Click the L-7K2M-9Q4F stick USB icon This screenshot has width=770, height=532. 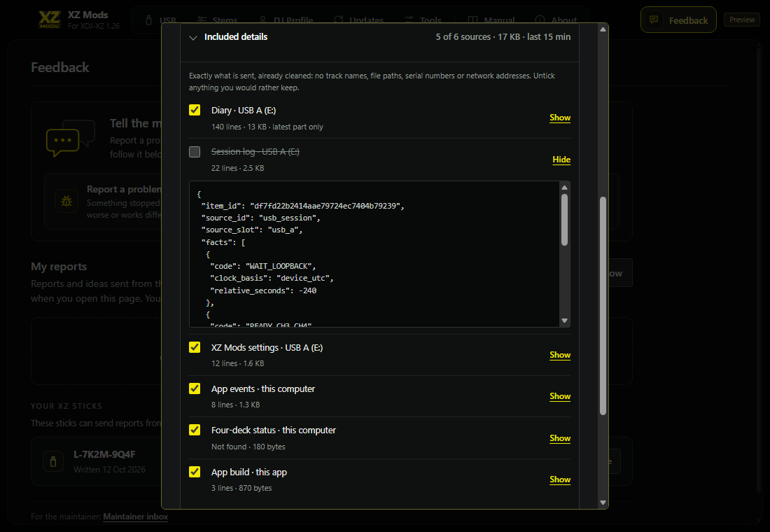pyautogui.click(x=53, y=461)
